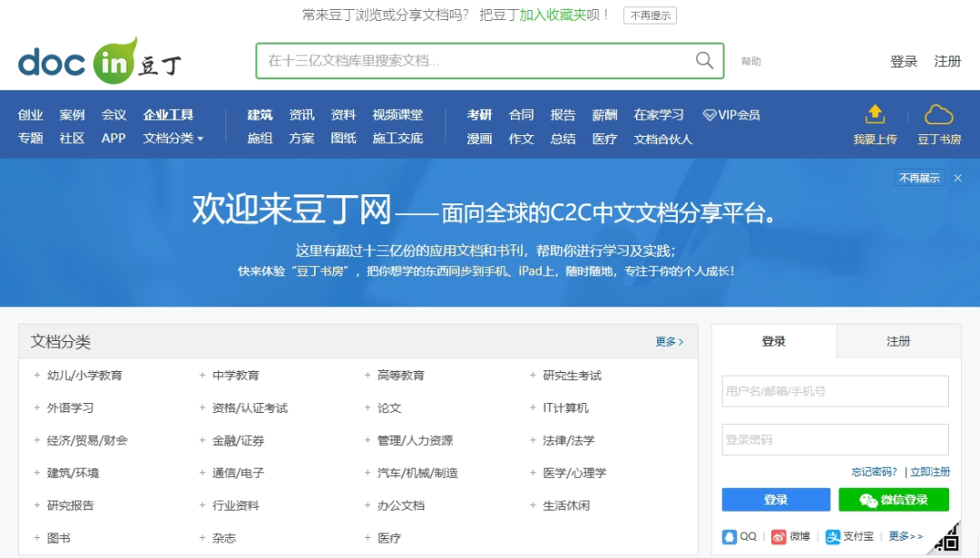Open 文档合伙人 in the navigation bar

tap(663, 139)
